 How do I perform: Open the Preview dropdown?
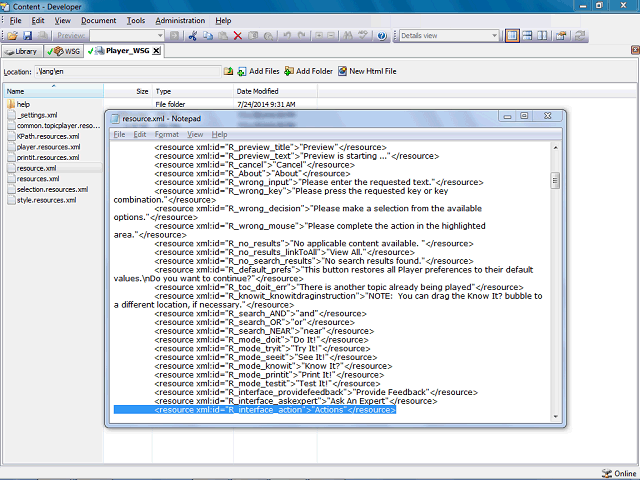(160, 36)
